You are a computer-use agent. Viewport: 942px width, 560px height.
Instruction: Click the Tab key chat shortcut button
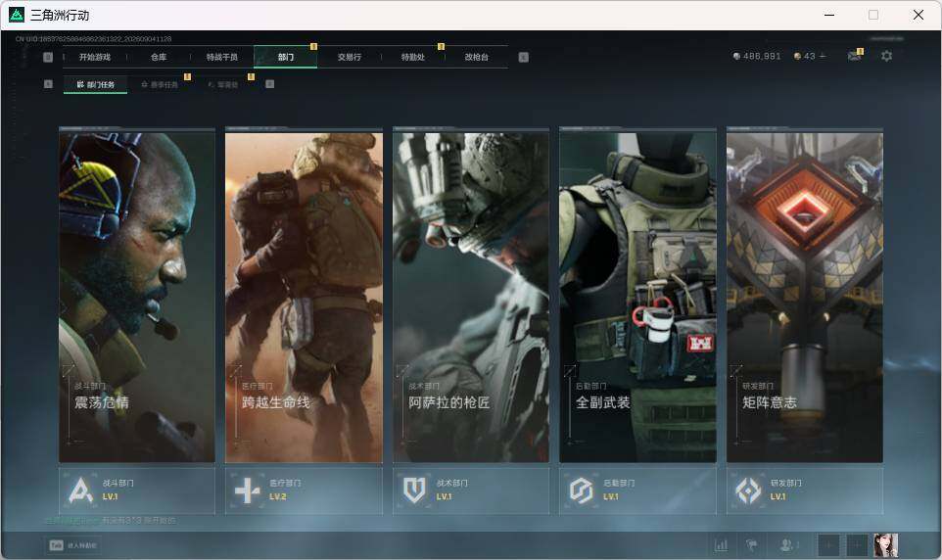click(x=72, y=545)
